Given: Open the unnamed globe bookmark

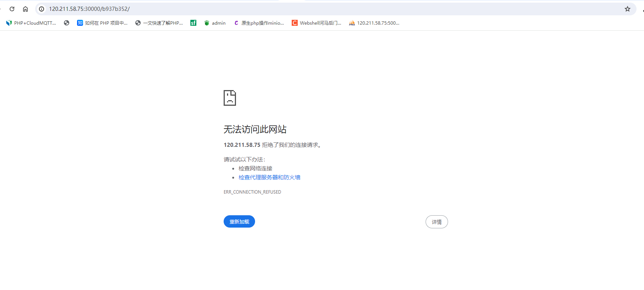Looking at the screenshot, I should [x=67, y=23].
